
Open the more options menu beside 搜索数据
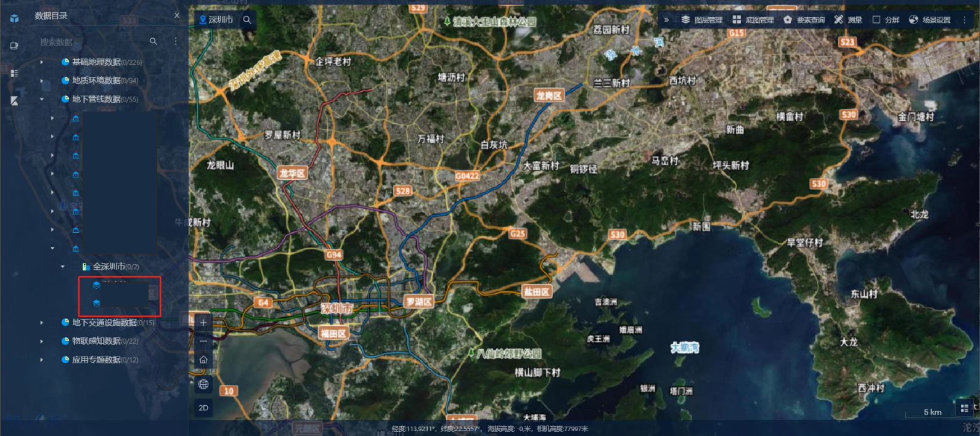point(176,41)
